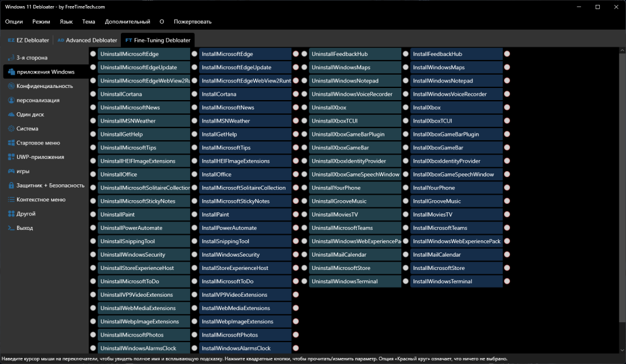626x364 pixels.
Task: Click the vertical scrollbar thumb
Action: (622, 187)
